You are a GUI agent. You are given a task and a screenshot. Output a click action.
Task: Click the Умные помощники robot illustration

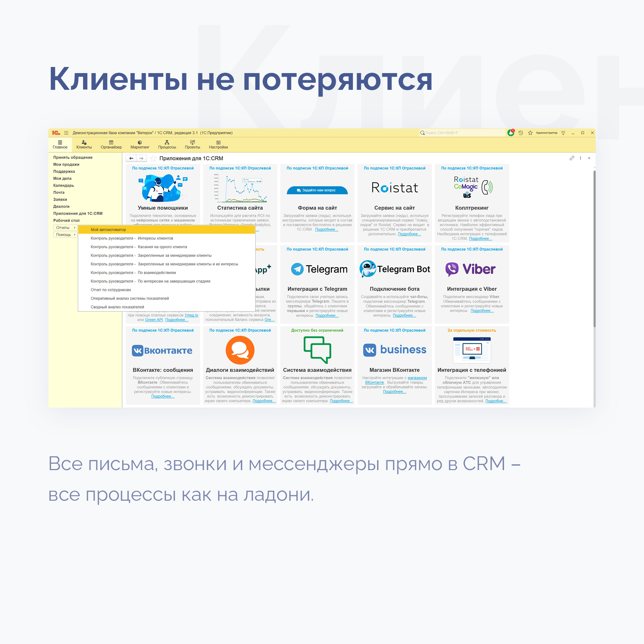163,188
